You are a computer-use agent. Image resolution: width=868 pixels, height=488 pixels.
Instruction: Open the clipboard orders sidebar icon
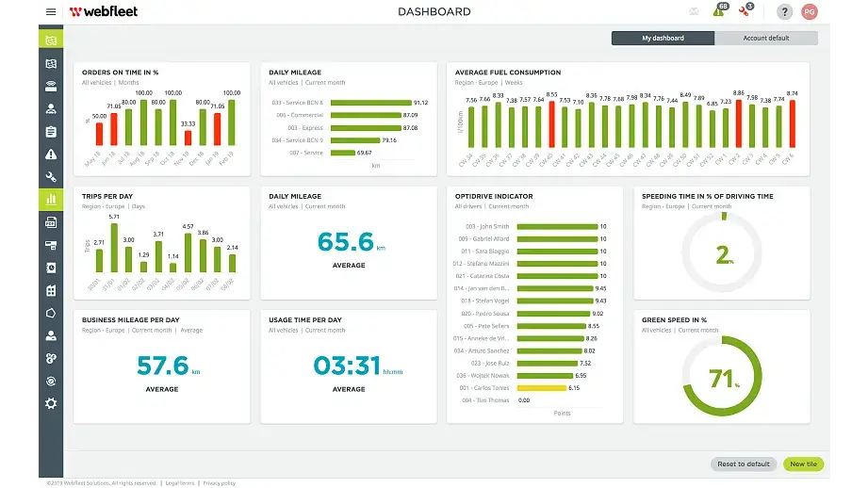click(x=51, y=131)
